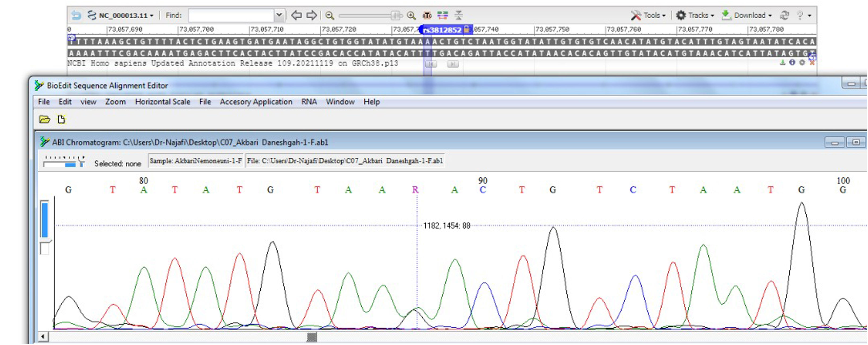Click into the Find input field

pyautogui.click(x=231, y=15)
